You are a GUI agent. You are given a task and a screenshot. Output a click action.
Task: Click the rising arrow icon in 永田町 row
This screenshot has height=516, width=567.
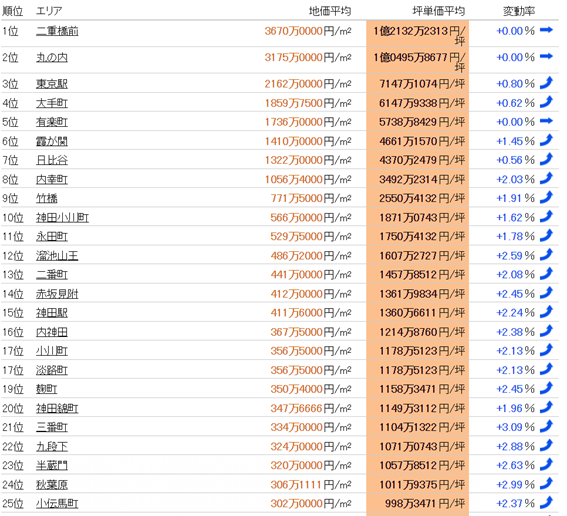[x=546, y=235]
